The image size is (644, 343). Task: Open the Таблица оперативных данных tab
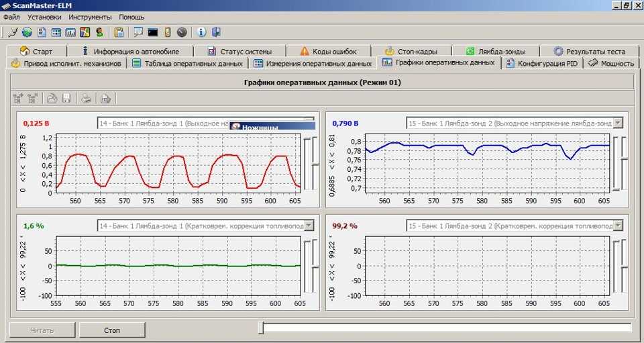click(188, 63)
